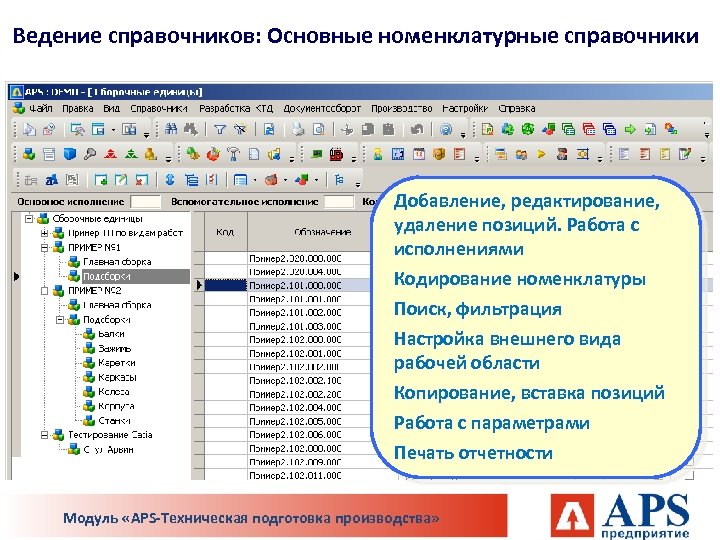Click the green triangles hierarchy icon
The height and width of the screenshot is (540, 720).
131,154
